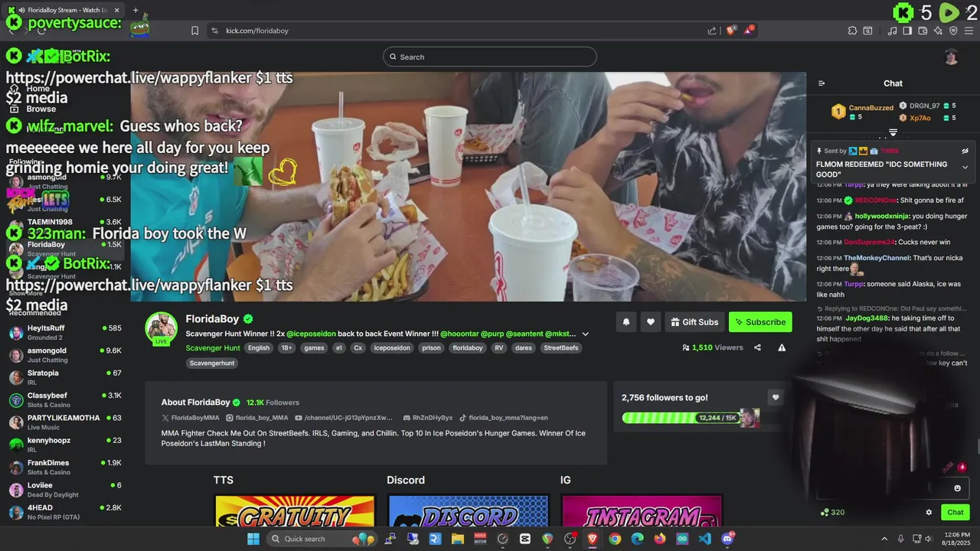Open Windows Start menu
The image size is (980, 551).
tap(253, 539)
